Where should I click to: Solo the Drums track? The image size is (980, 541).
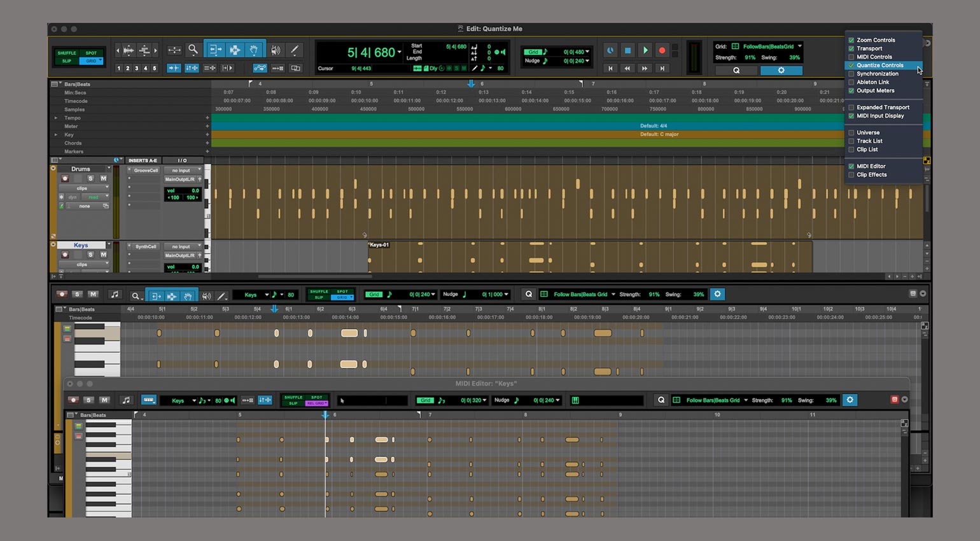tap(90, 179)
